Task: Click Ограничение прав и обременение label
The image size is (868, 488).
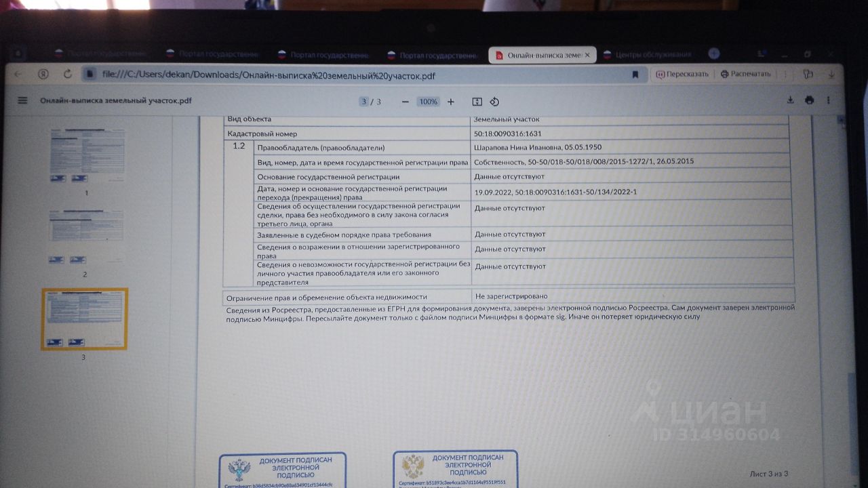Action: (327, 297)
